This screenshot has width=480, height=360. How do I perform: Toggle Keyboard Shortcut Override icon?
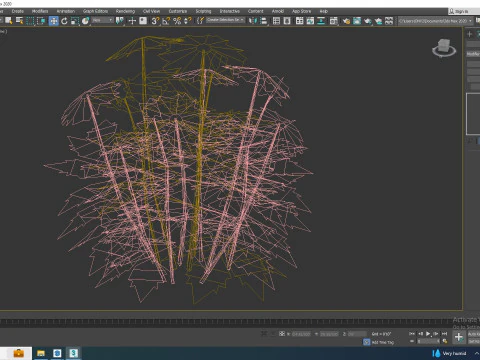pyautogui.click(x=143, y=21)
